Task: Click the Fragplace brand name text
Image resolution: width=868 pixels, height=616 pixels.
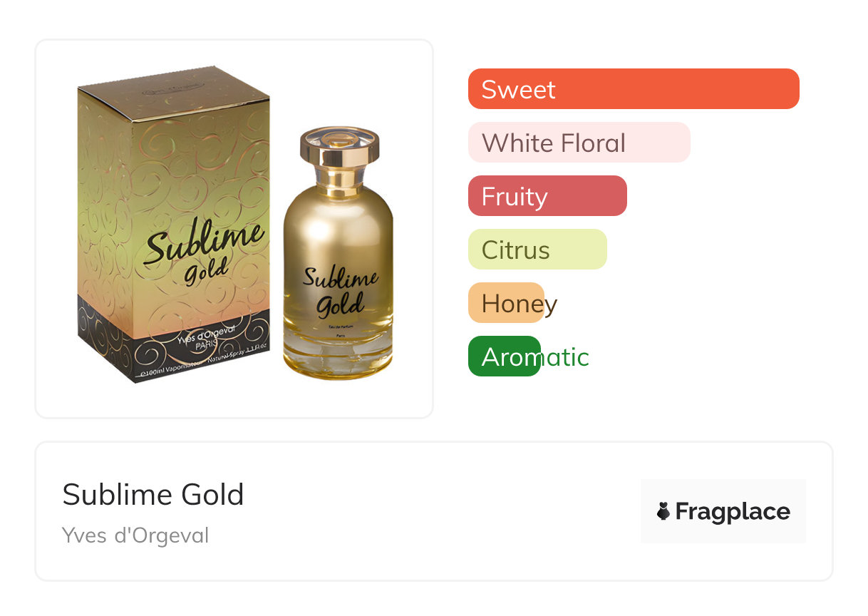Action: tap(733, 511)
